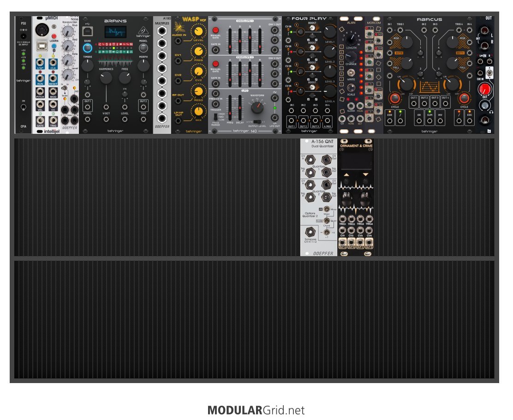513x420 pixels.
Task: Flip the CUE IN toggle switch
Action: (489, 72)
